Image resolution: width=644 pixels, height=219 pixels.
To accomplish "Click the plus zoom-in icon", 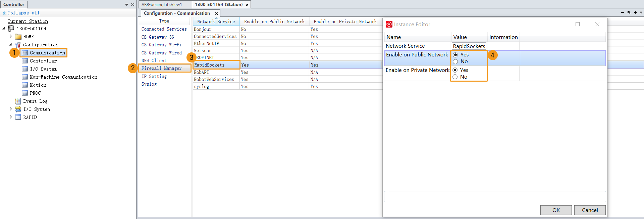I will (635, 12).
